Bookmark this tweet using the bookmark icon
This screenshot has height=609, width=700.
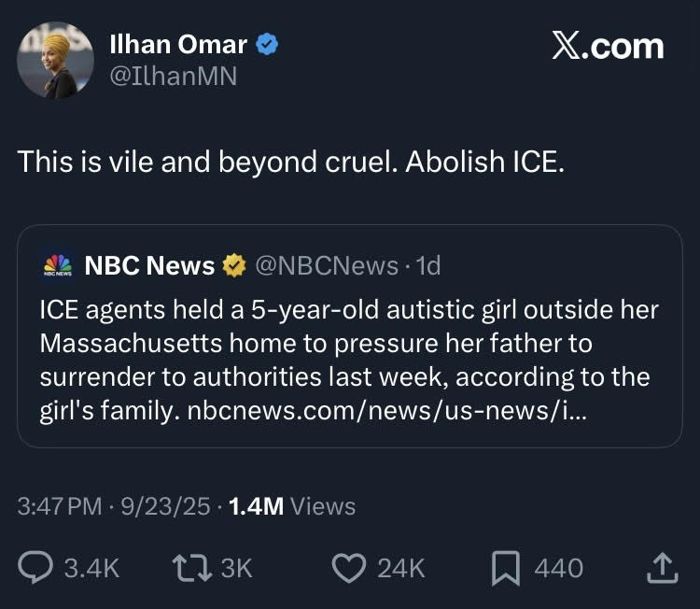tap(505, 567)
